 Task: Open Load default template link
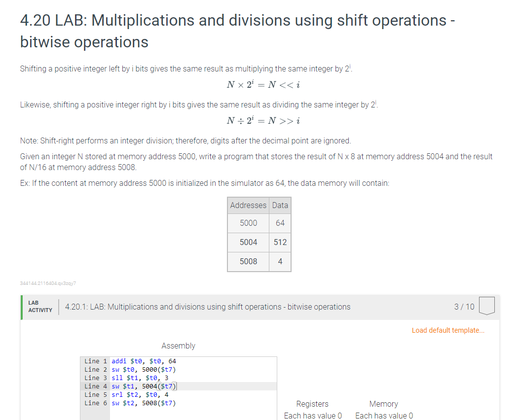pyautogui.click(x=447, y=330)
